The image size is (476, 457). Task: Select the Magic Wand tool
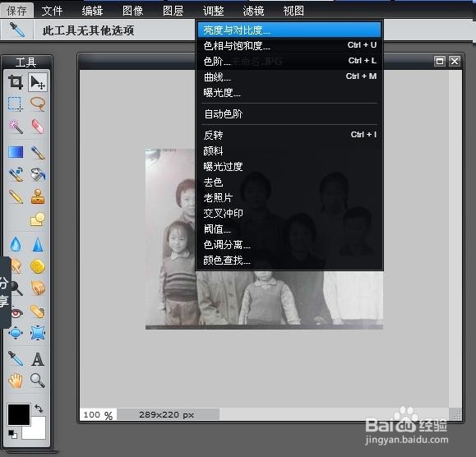(16, 127)
